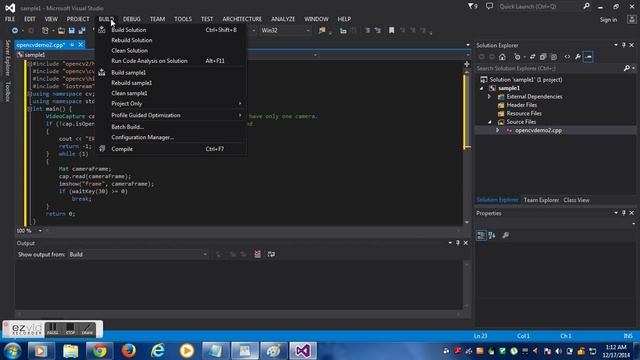Click Clear All icon in Output panel
Screen dimensions: 640x360
(258, 254)
